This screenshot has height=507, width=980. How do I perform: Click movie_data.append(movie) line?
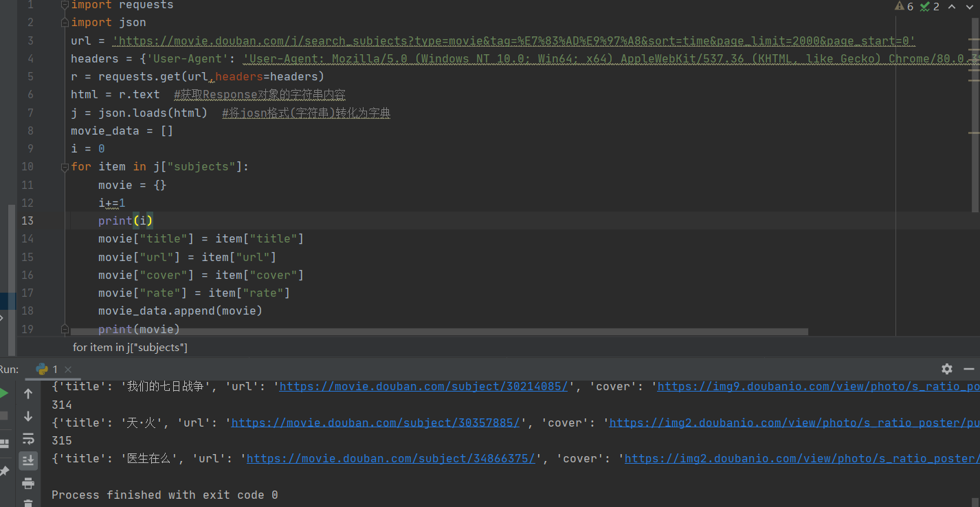[180, 311]
